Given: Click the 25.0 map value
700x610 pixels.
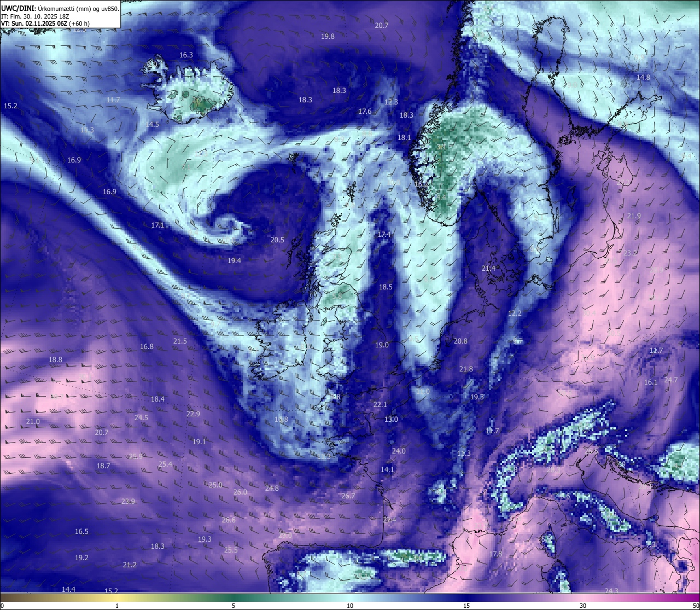Looking at the screenshot, I should coord(215,485).
